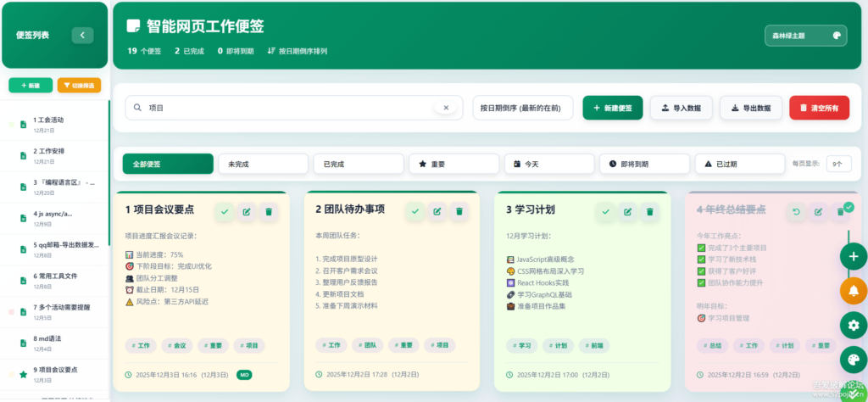
Task: Mark 团队待办事项 card as complete
Action: pyautogui.click(x=415, y=211)
